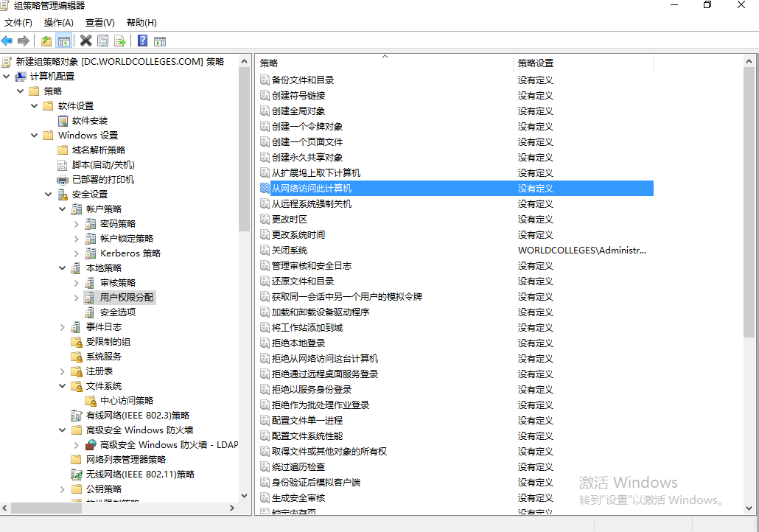Expand the 注册表 node
The height and width of the screenshot is (532, 759).
pyautogui.click(x=63, y=372)
